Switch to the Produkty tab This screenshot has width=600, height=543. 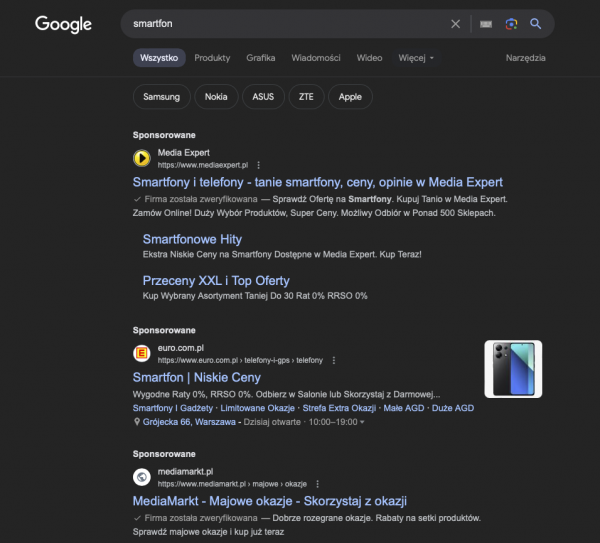click(212, 58)
